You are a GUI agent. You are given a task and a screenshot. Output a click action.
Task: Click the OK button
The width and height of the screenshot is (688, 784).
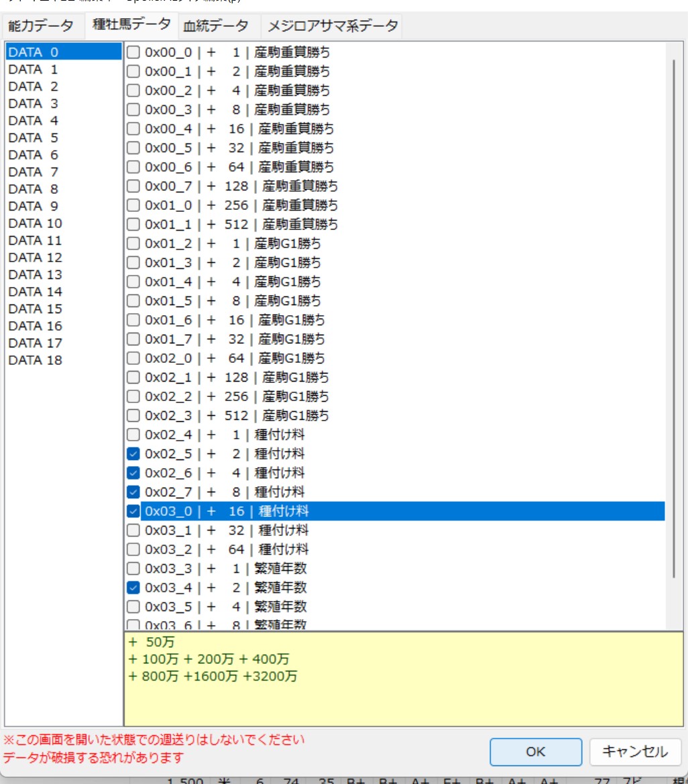[535, 752]
